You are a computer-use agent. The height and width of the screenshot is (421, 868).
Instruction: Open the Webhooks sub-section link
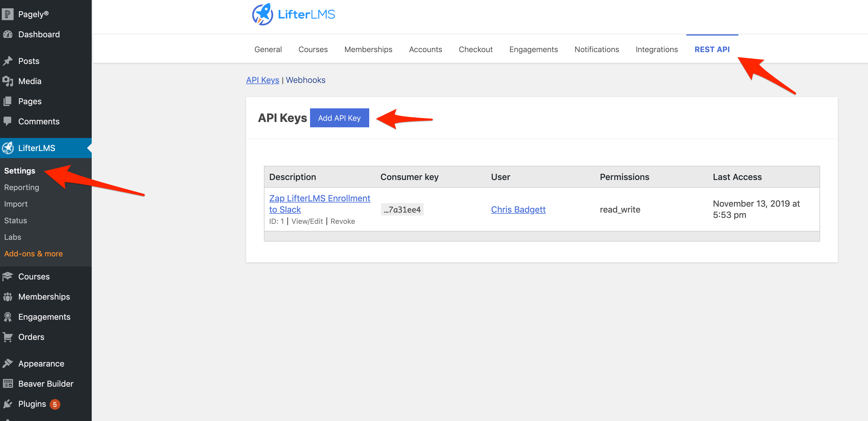(305, 80)
